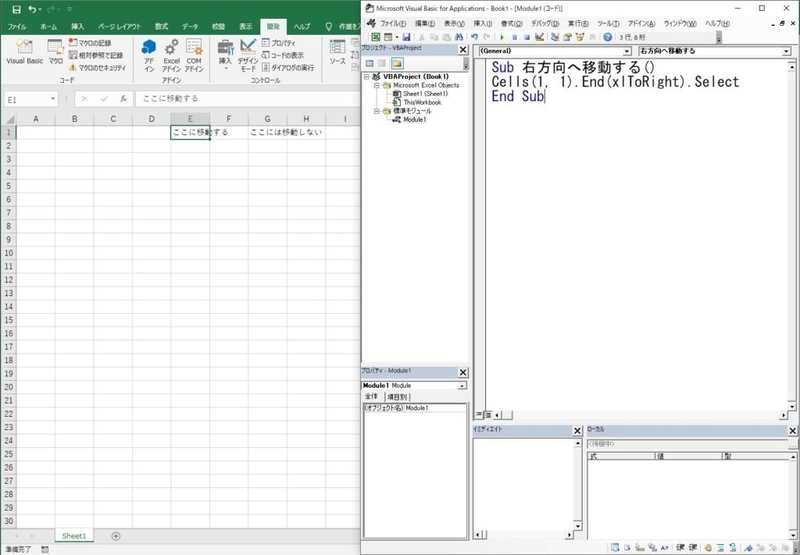Open VBA help with the blue question icon
The height and width of the screenshot is (555, 800).
(607, 37)
